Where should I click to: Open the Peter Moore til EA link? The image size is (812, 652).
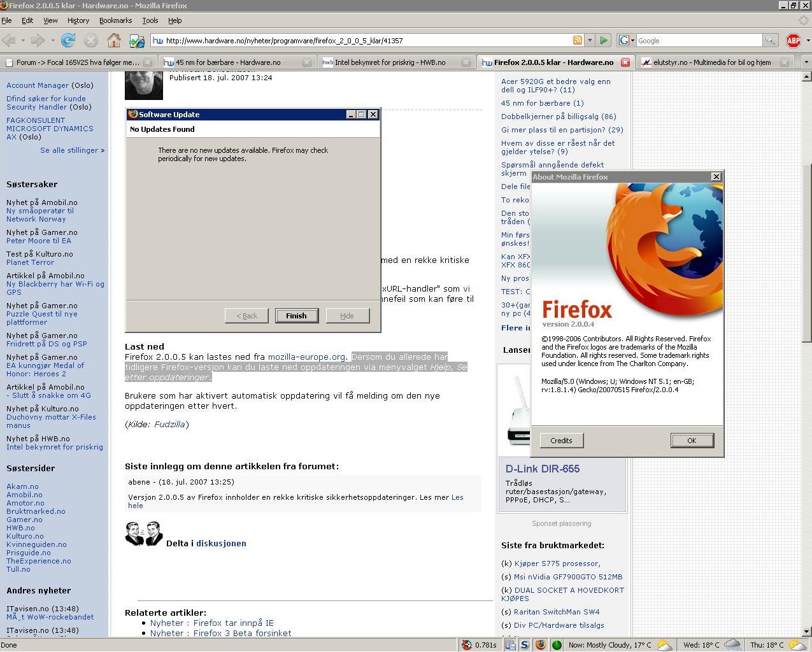[x=39, y=241]
